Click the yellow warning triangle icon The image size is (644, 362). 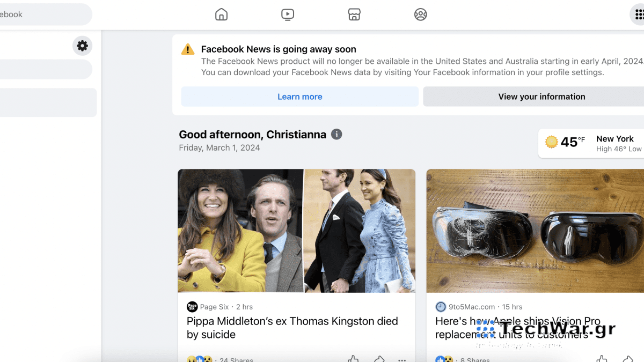click(x=188, y=49)
